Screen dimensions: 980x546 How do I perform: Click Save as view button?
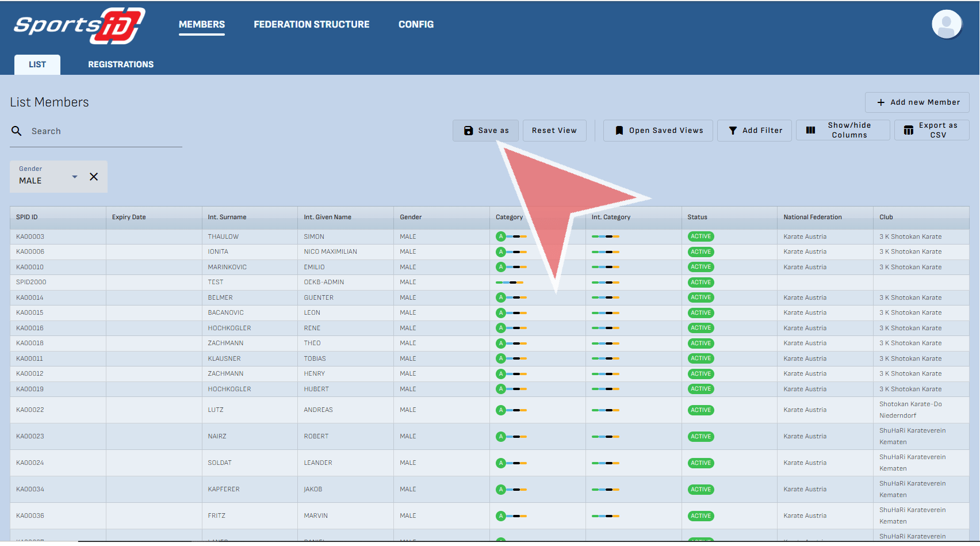coord(485,131)
